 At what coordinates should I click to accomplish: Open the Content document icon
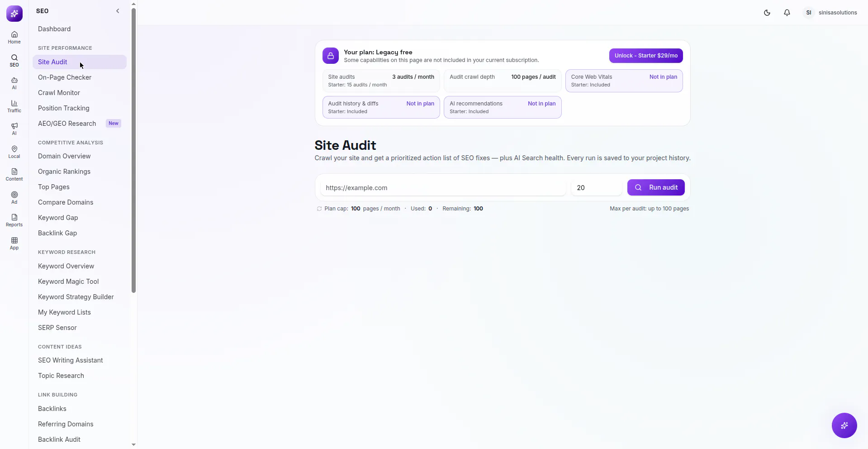[x=14, y=175]
